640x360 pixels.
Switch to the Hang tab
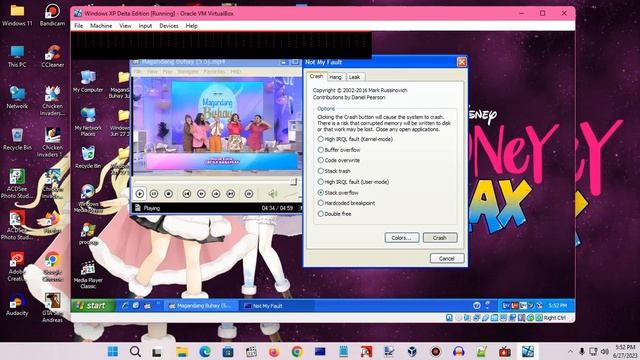[335, 77]
